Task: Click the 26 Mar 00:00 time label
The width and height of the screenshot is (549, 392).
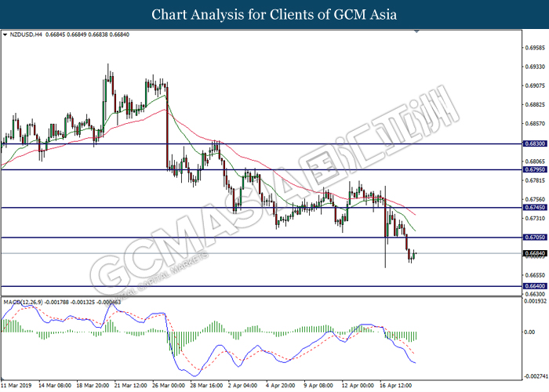Action: (x=169, y=386)
